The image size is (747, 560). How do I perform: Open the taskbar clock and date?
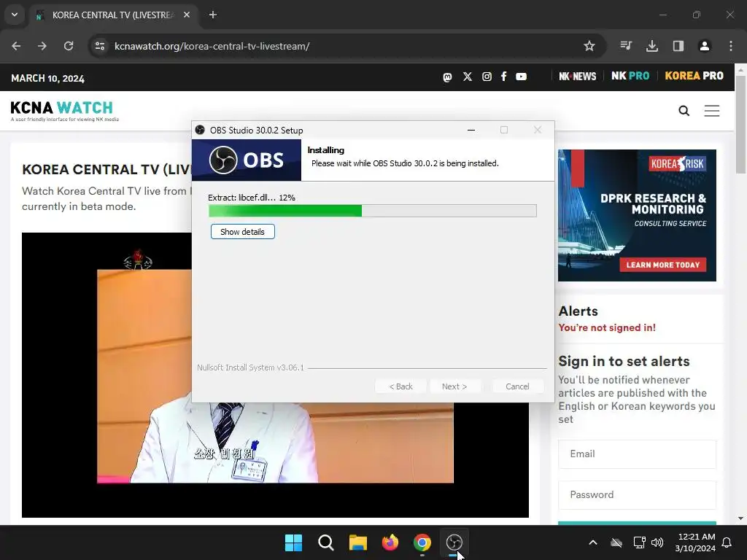[695, 542]
